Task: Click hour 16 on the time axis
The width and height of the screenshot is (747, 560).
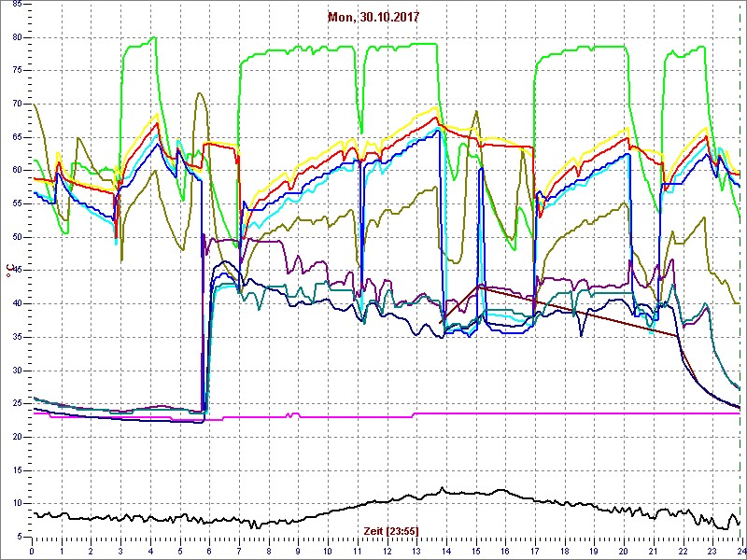Action: [505, 550]
